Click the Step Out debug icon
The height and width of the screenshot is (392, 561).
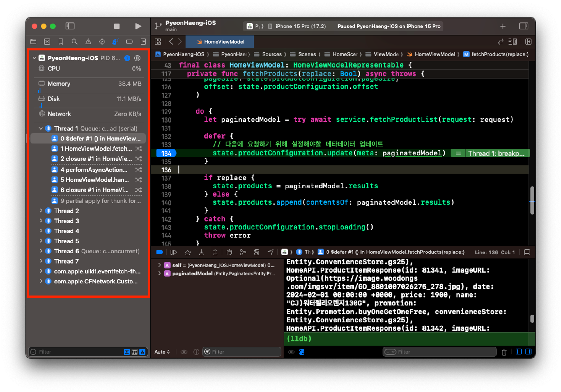tap(215, 252)
